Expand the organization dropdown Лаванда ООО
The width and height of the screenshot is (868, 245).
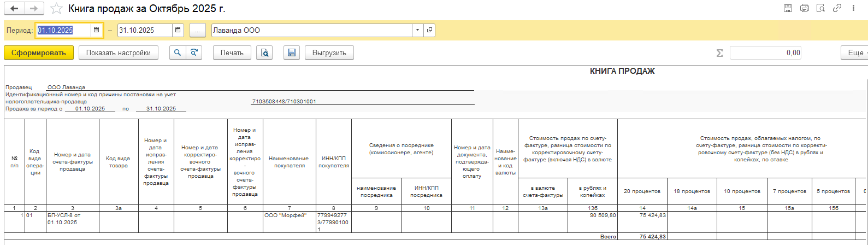pyautogui.click(x=418, y=30)
